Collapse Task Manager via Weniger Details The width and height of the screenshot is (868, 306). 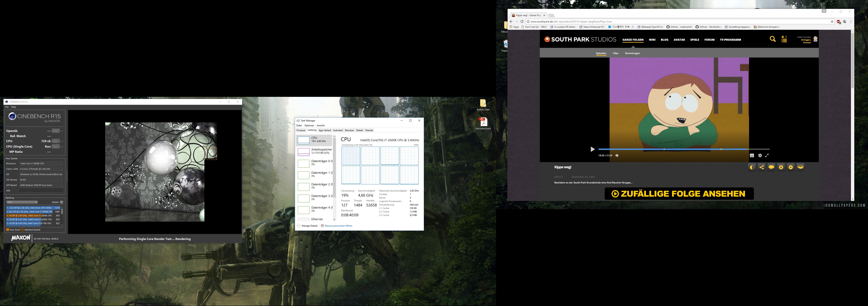[307, 226]
